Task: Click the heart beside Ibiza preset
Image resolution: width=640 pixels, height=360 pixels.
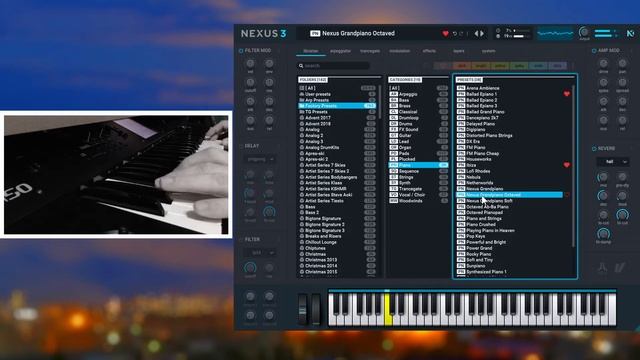Action: click(x=567, y=165)
